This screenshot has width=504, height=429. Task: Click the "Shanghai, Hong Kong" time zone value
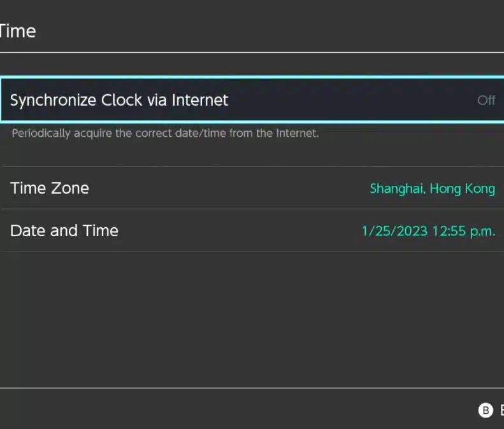click(432, 188)
